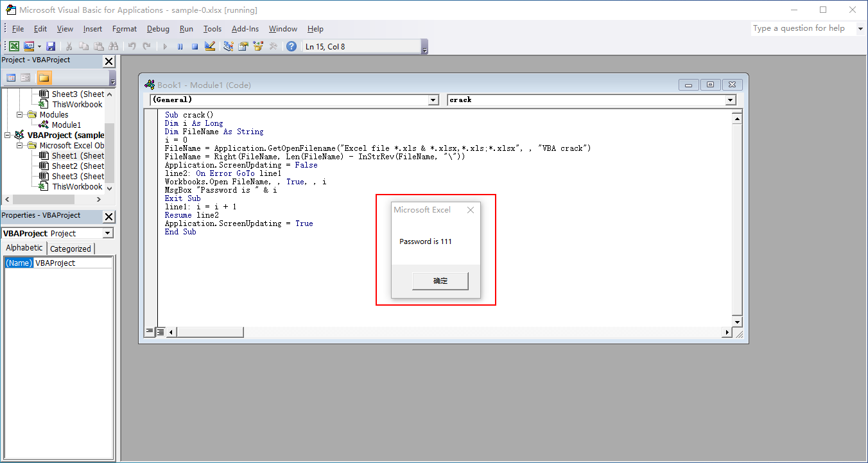Open Project Explorer toolbar icon
Viewport: 868px width, 463px height.
click(228, 46)
